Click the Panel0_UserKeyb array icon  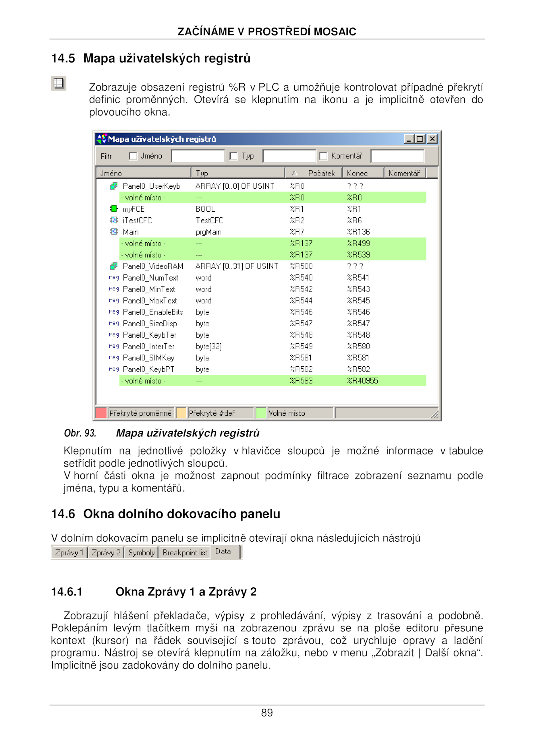pyautogui.click(x=113, y=186)
